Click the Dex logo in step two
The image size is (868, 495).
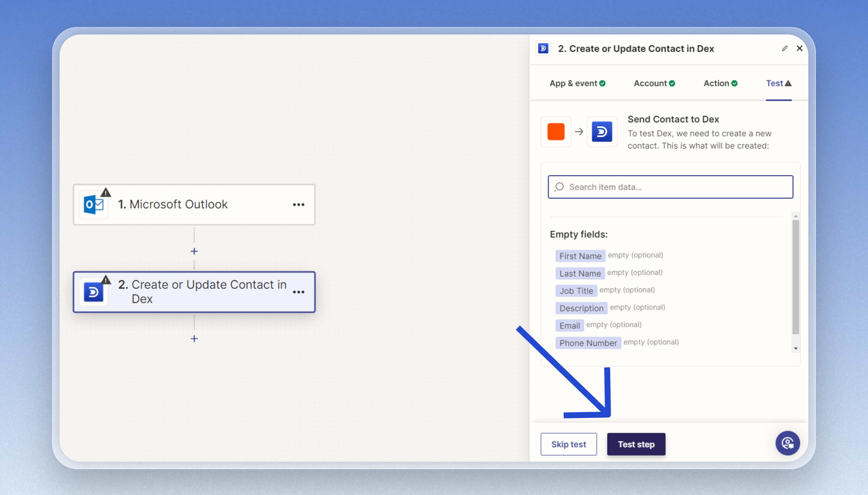click(x=93, y=292)
